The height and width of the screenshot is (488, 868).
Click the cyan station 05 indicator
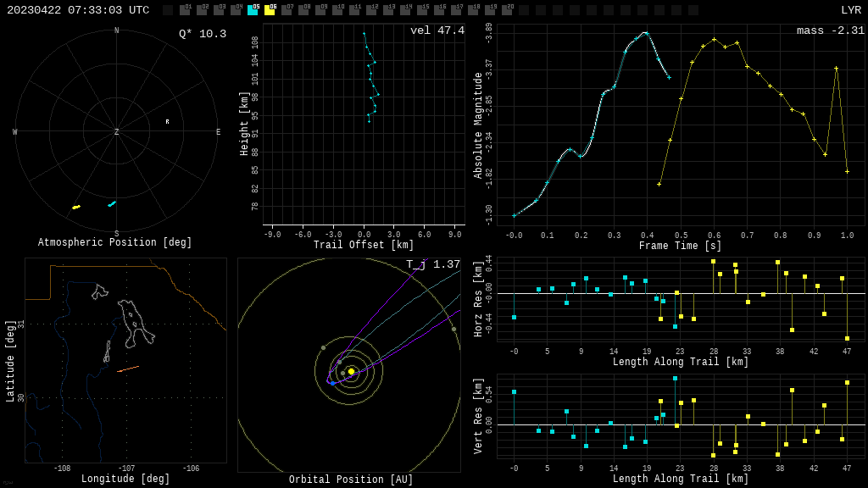253,10
